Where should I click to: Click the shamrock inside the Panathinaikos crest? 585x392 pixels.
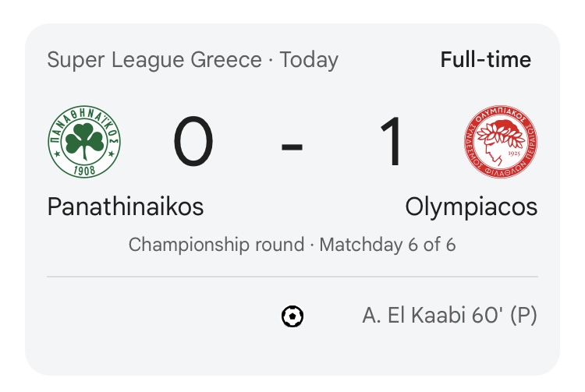click(x=84, y=140)
